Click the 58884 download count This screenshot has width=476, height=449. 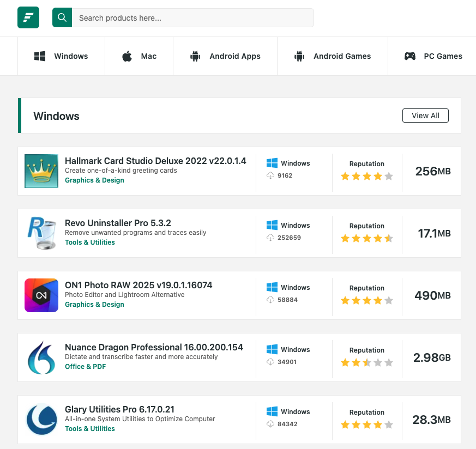[x=287, y=300]
